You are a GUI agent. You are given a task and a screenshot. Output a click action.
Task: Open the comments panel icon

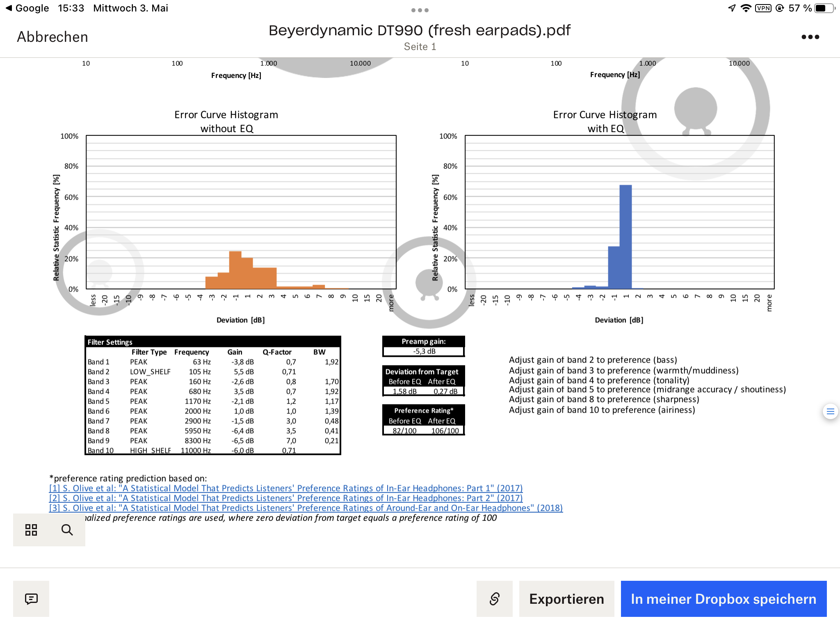click(31, 599)
